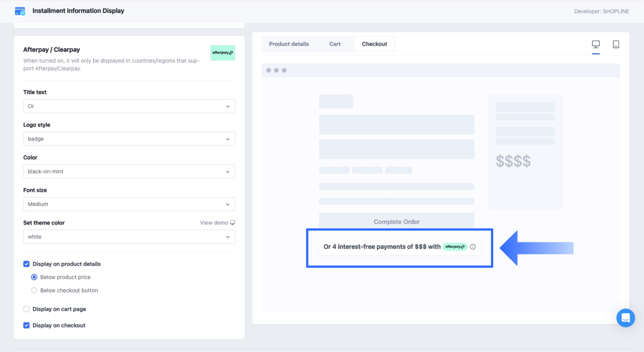
Task: Click the Logo style field label
Action: tap(37, 125)
